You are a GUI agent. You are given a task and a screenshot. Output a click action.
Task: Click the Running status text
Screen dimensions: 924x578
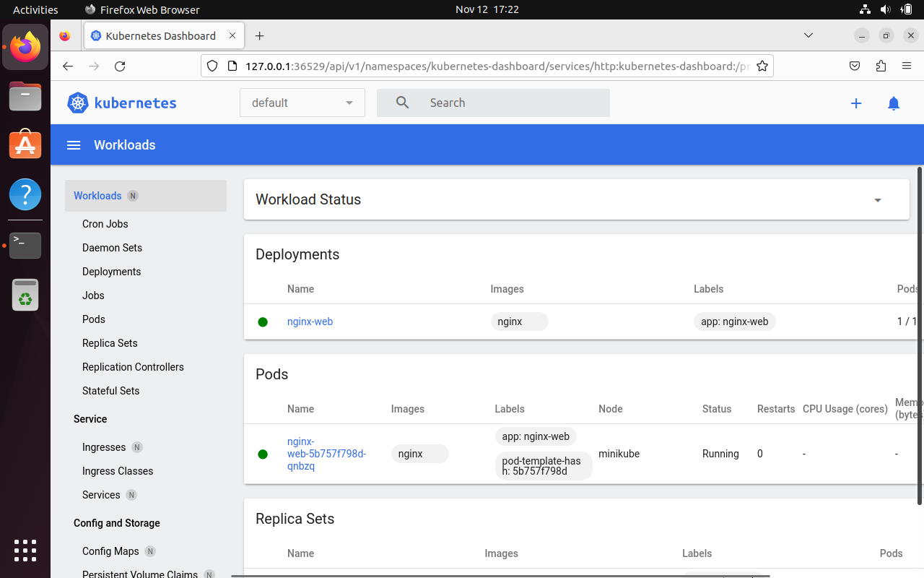pyautogui.click(x=720, y=454)
